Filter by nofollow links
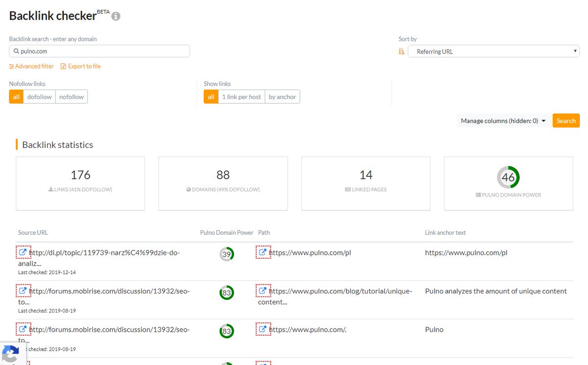 point(72,97)
